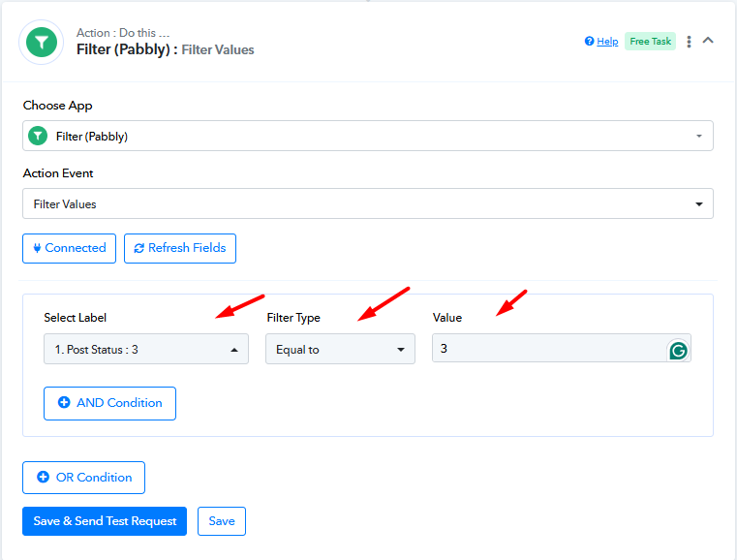The width and height of the screenshot is (737, 560).
Task: Click the Filter (Pabbly) app icon in dropdown
Action: pos(38,137)
